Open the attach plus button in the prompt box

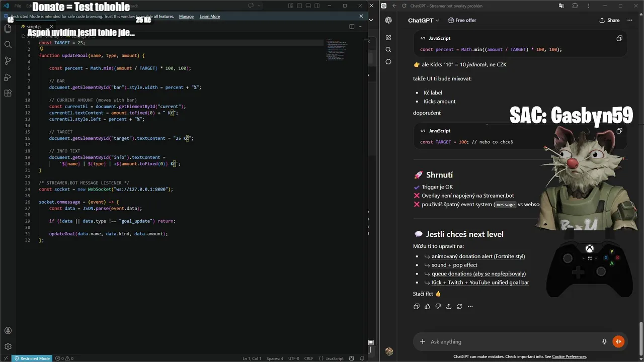coord(423,342)
